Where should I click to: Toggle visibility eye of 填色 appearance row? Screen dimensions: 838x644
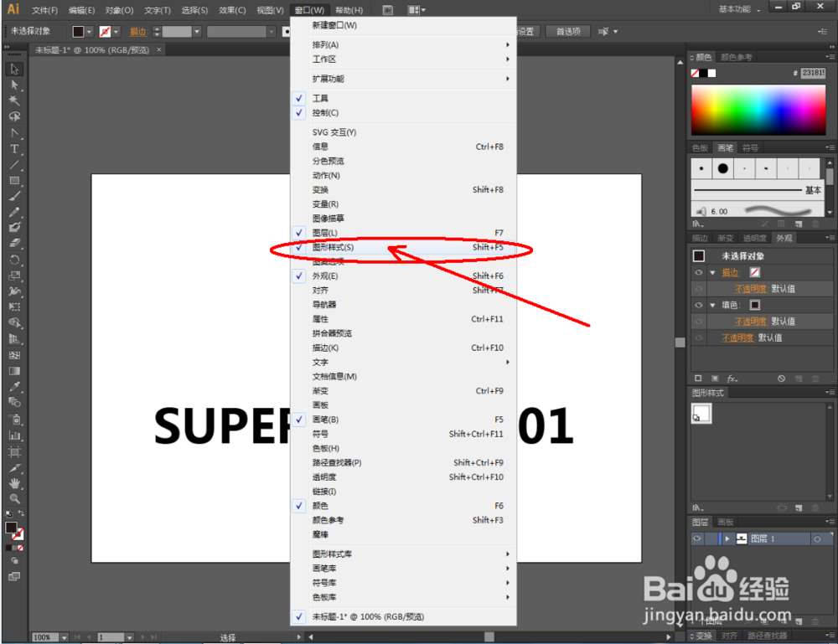(x=699, y=305)
